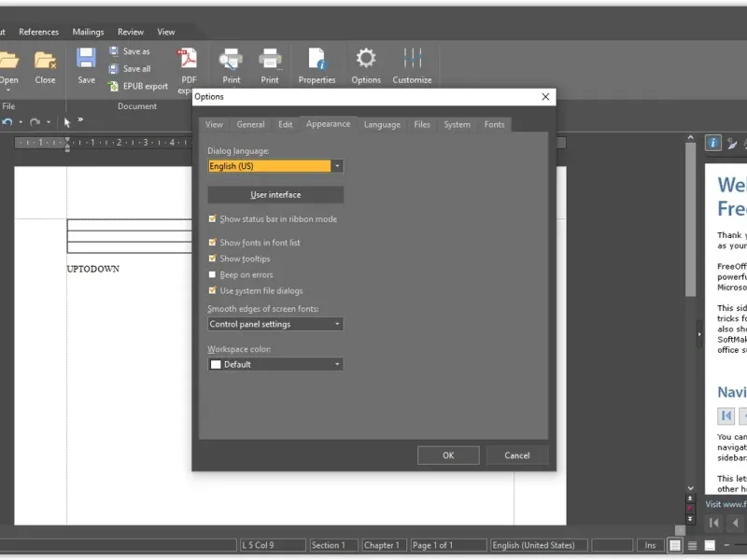Click the User interface button
This screenshot has width=747, height=560.
click(275, 195)
